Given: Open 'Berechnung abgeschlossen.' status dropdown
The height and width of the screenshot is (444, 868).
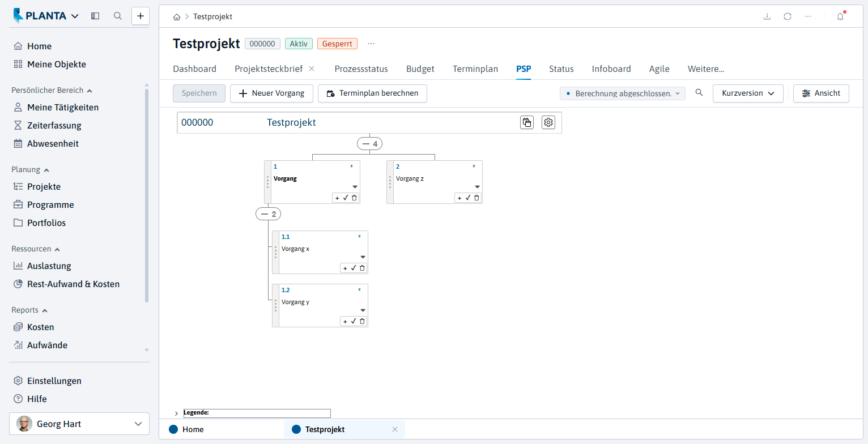Looking at the screenshot, I should pyautogui.click(x=622, y=93).
